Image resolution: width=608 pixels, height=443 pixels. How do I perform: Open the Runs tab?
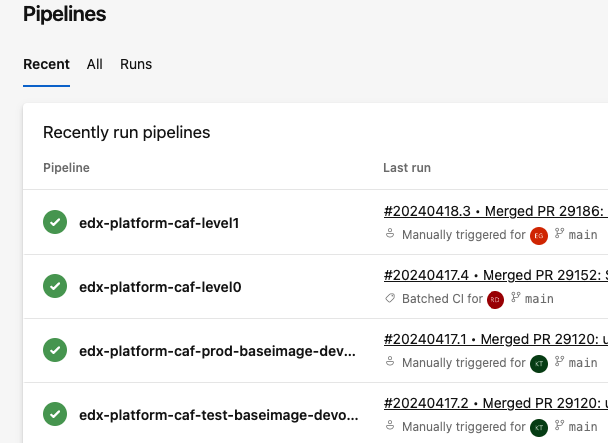pyautogui.click(x=136, y=64)
